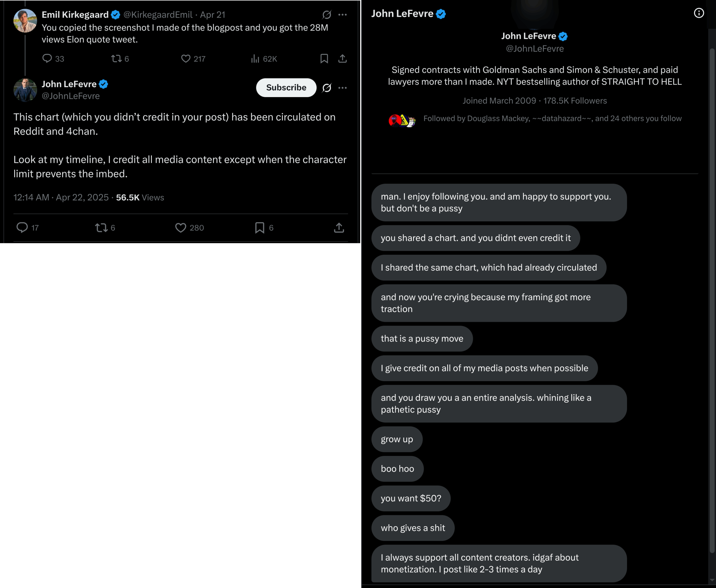Open more options menu on John LeFevre's tweet
Viewport: 716px width, 588px height.
pos(342,88)
